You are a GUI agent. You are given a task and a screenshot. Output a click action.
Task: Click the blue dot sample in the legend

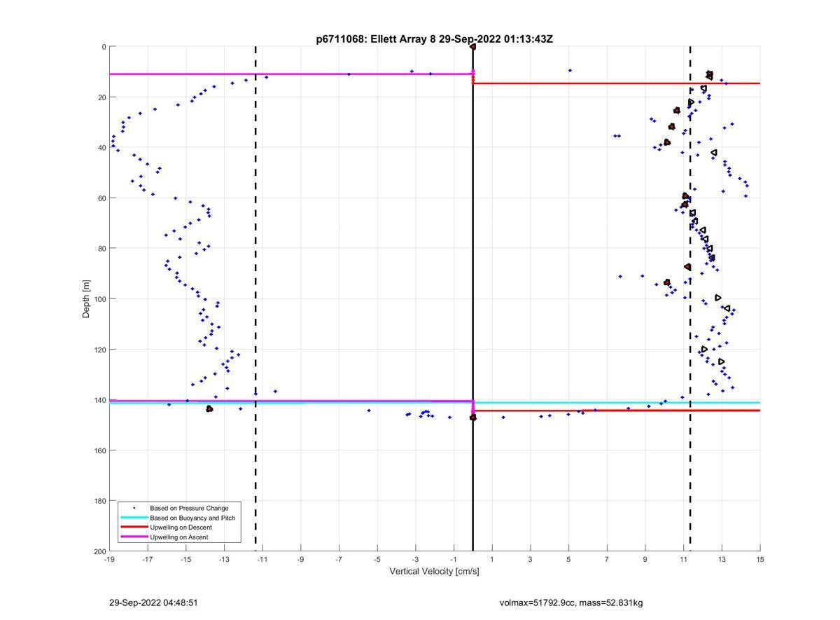[x=134, y=508]
